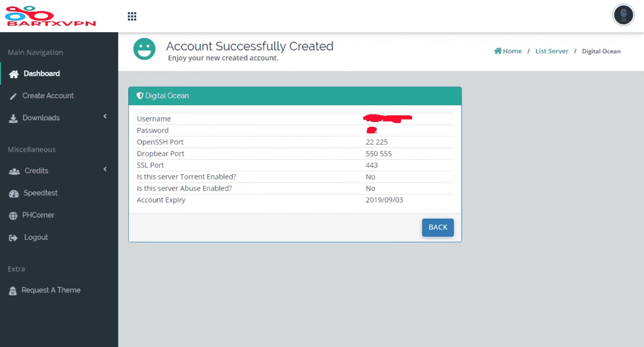Click the Digital Ocean panel header
This screenshot has width=644, height=347.
[x=295, y=96]
